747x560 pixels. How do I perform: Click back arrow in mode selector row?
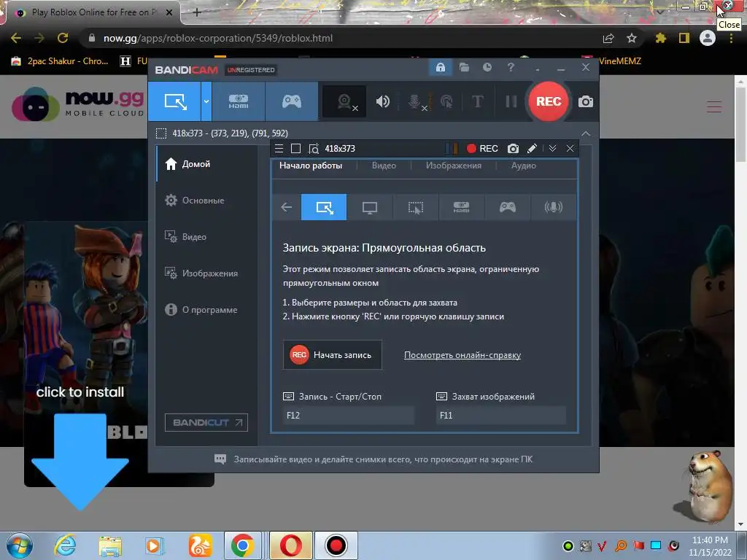(286, 207)
